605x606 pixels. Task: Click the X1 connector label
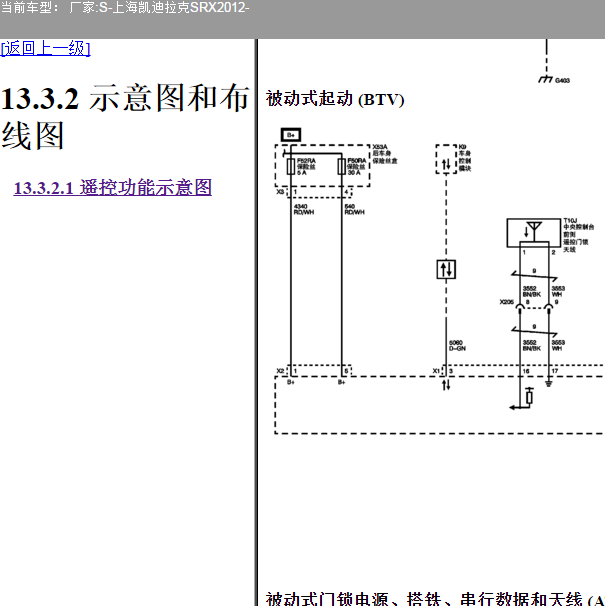pyautogui.click(x=436, y=371)
